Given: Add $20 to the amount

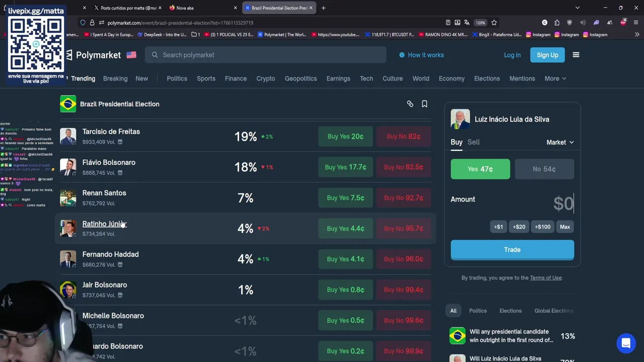Looking at the screenshot, I should click(519, 227).
